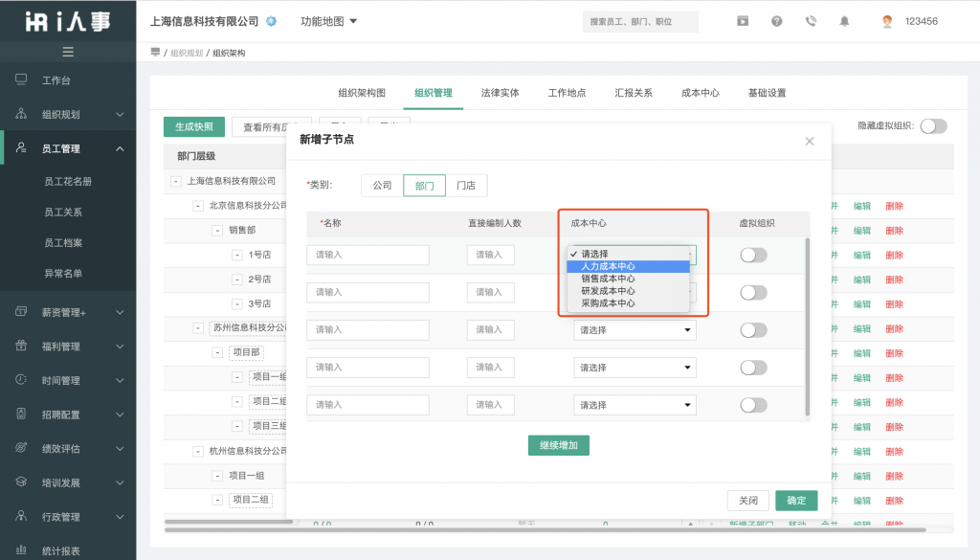Collapse the 上海信息科技有限公司 tree node
980x560 pixels.
tap(176, 181)
